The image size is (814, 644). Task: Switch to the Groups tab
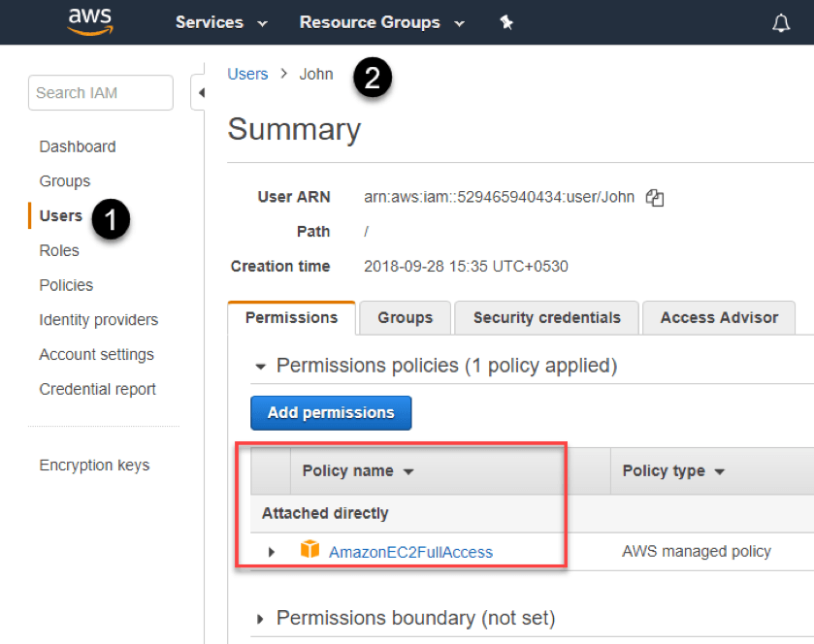point(405,318)
